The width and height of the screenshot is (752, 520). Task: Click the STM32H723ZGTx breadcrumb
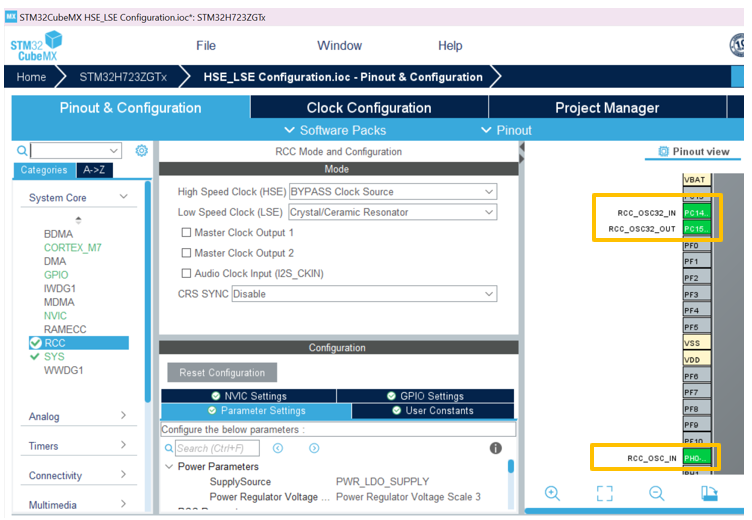click(123, 77)
